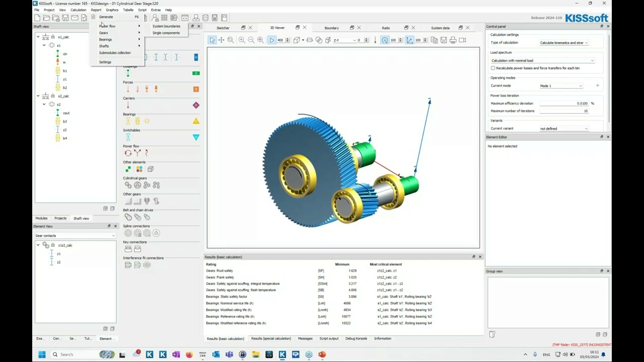Click the zoom in magnifier icon
644x362 pixels.
[242, 40]
